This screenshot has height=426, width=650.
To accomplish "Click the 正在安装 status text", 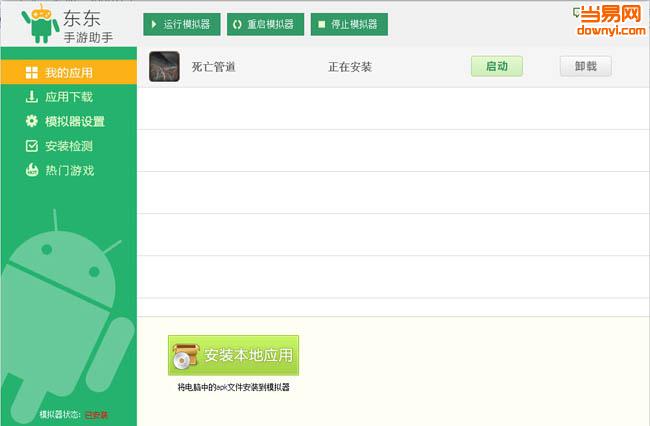I will [350, 67].
